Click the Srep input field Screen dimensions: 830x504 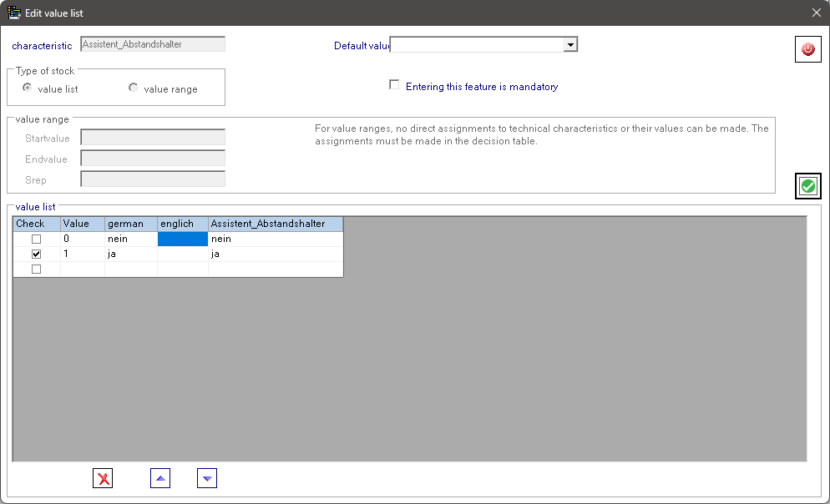[152, 178]
